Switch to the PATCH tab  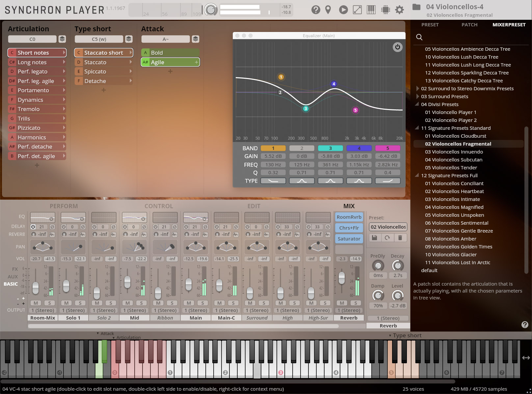tap(469, 25)
